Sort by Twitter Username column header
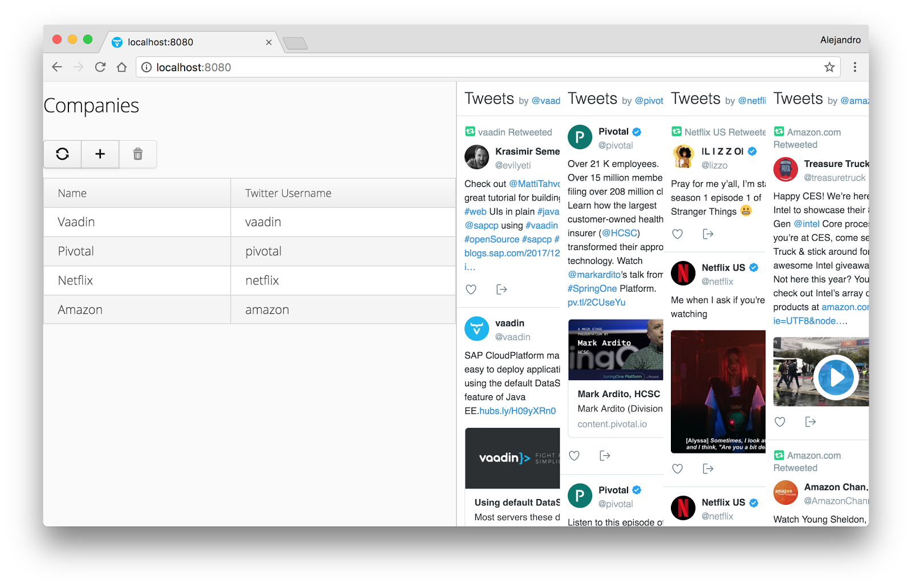Image resolution: width=912 pixels, height=588 pixels. 288,193
